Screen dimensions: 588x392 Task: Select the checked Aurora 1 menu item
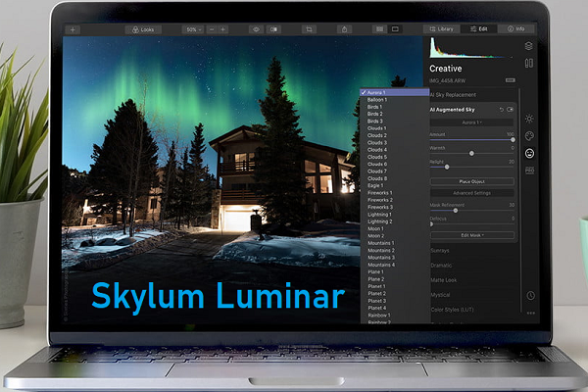(395, 92)
